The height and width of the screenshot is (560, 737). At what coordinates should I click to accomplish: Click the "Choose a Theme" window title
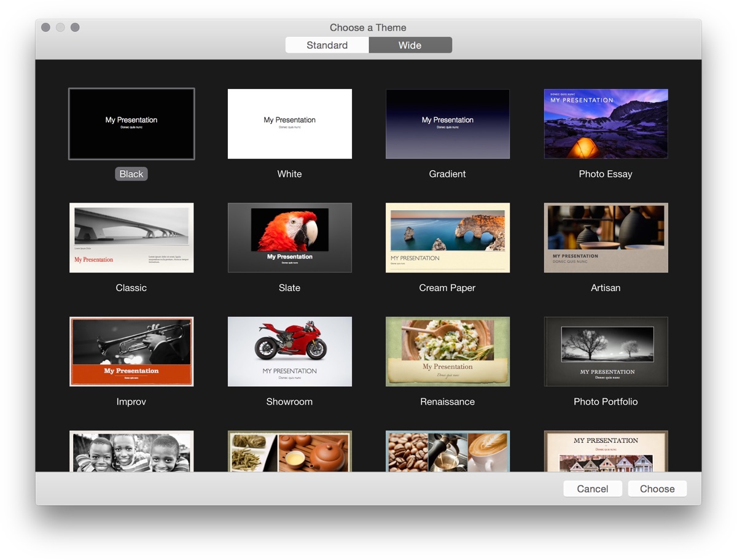point(368,28)
